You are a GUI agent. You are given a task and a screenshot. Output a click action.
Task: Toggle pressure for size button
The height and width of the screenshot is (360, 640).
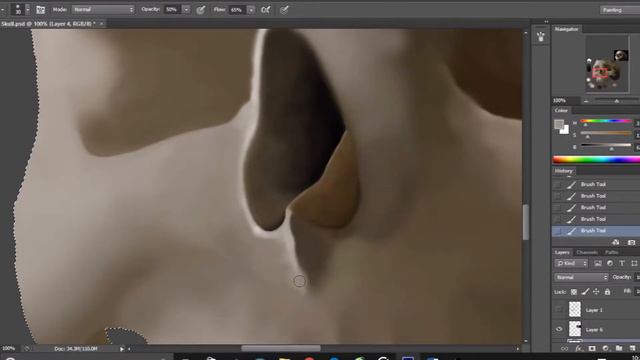[x=284, y=9]
